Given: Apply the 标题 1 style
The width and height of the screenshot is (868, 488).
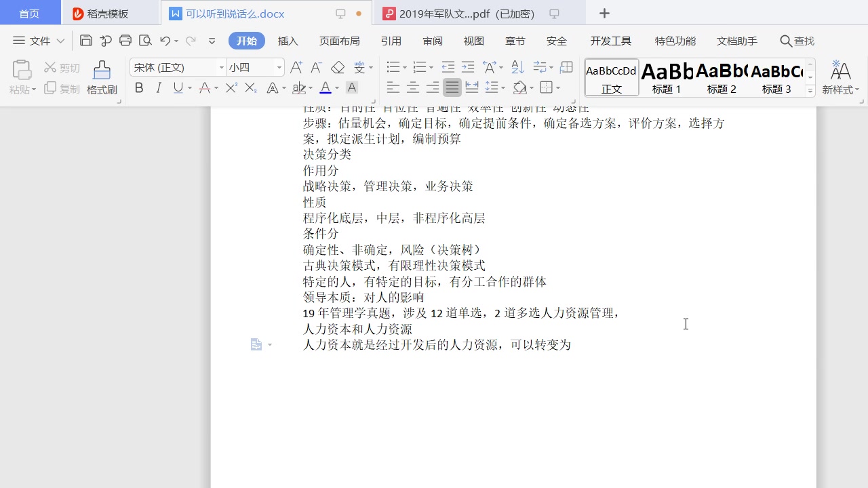Looking at the screenshot, I should point(667,77).
